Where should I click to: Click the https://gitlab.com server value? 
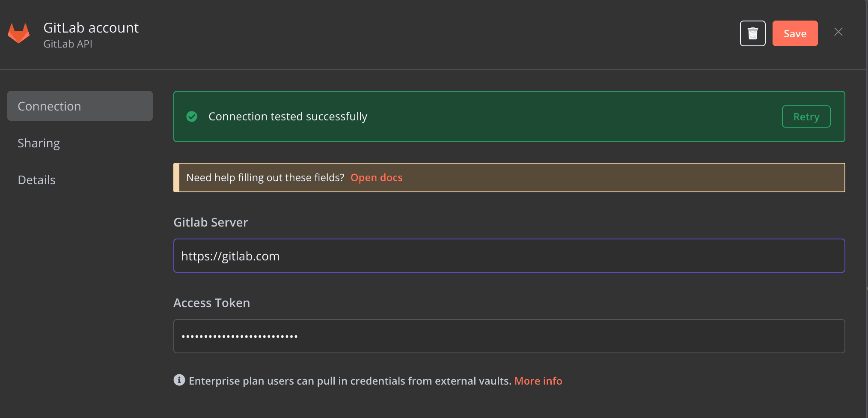pyautogui.click(x=230, y=256)
